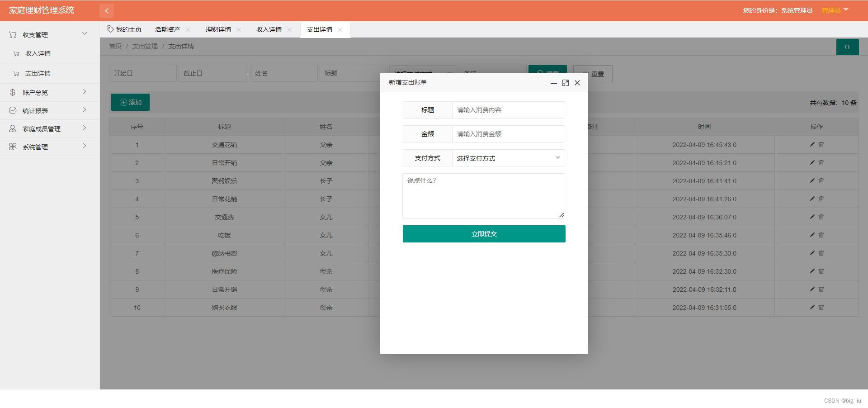Close the 理财详情 tab with its X
Screen dimensions: 868x408
(x=239, y=29)
